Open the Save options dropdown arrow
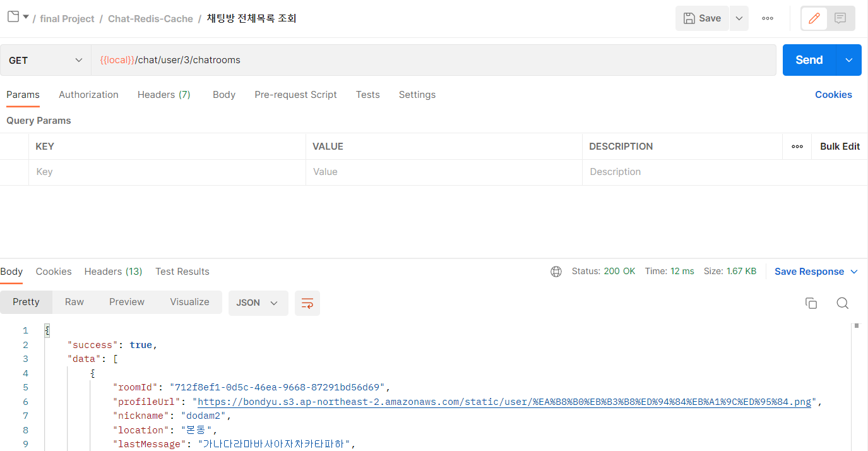The height and width of the screenshot is (451, 868). click(739, 18)
